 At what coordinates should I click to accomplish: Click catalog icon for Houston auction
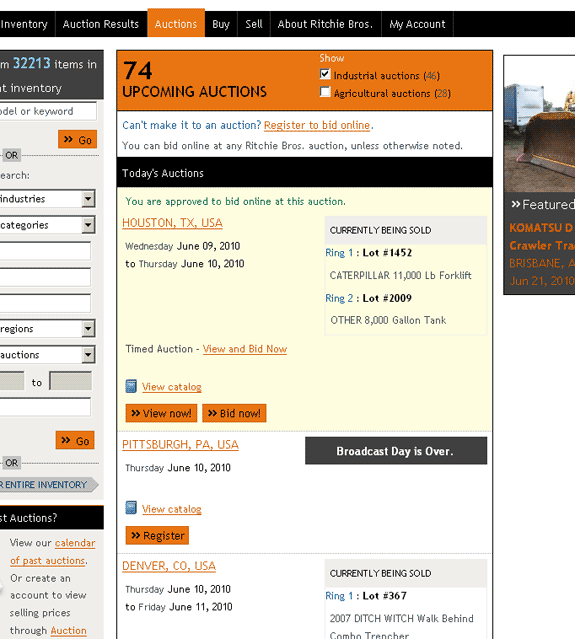131,386
